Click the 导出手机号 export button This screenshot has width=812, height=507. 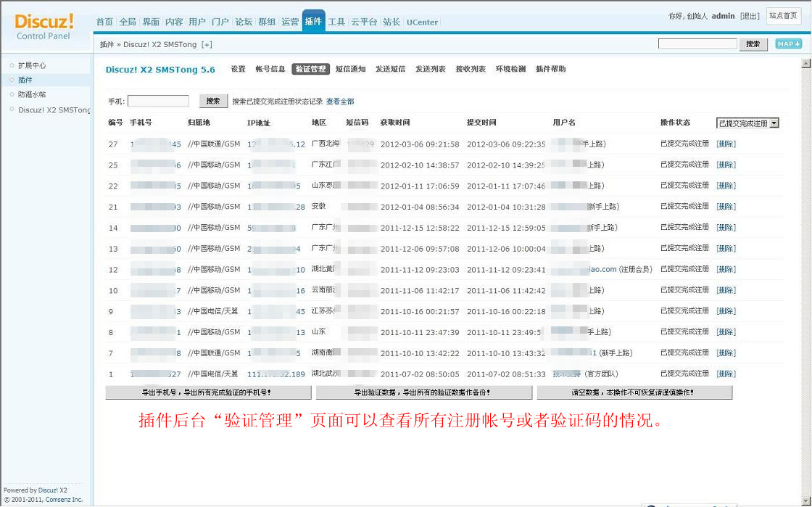pyautogui.click(x=208, y=392)
